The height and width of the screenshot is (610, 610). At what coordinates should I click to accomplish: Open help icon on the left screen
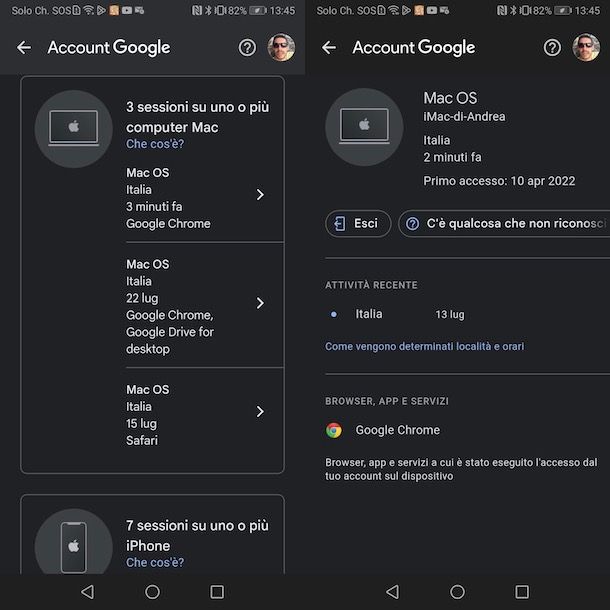(247, 47)
